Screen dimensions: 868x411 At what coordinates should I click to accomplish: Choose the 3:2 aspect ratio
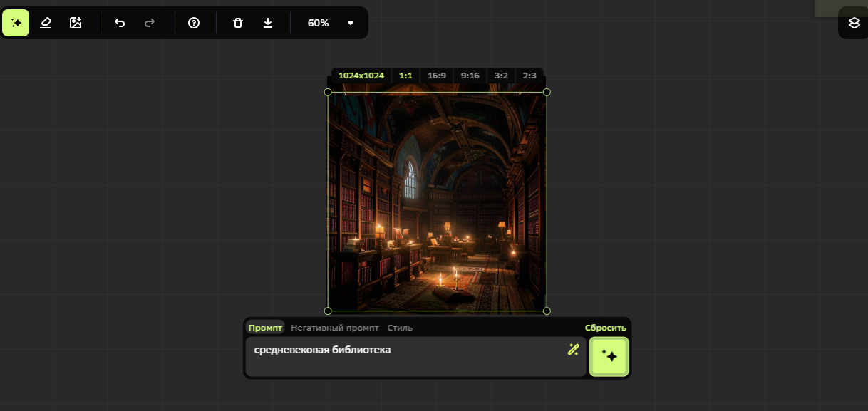coord(502,76)
